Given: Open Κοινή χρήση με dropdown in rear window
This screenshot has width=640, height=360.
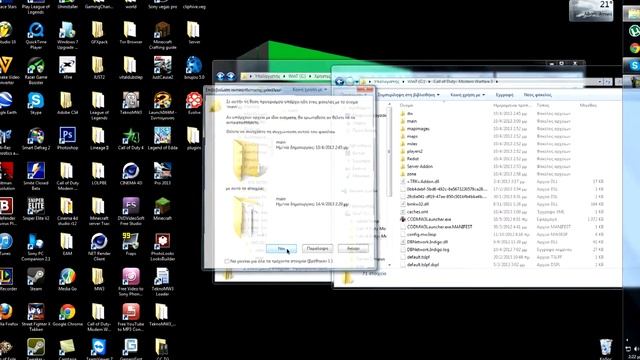Looking at the screenshot, I should (x=310, y=89).
